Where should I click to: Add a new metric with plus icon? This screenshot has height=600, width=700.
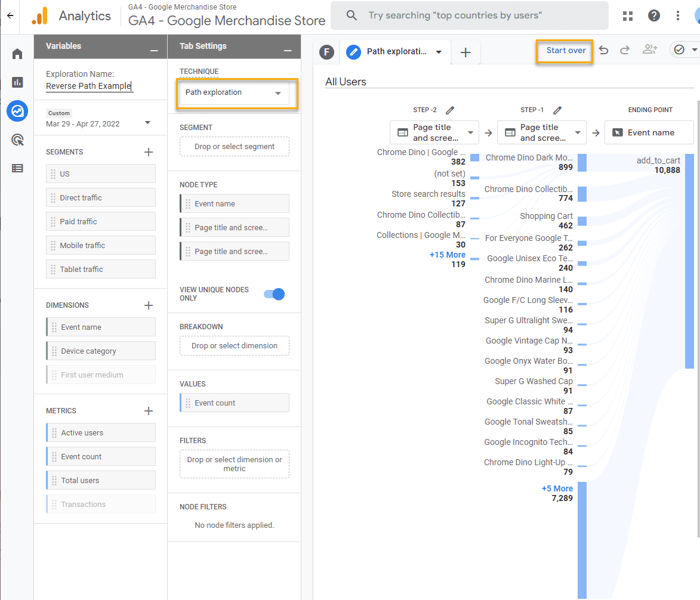149,411
